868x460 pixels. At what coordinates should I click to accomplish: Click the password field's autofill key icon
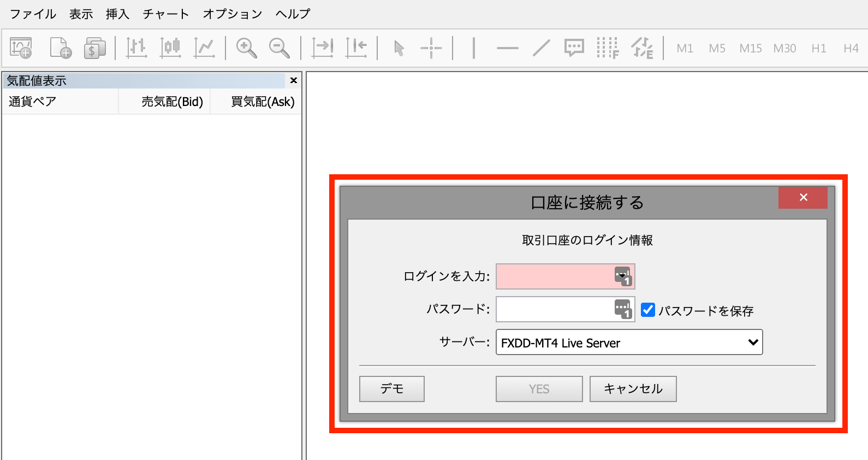pos(623,309)
